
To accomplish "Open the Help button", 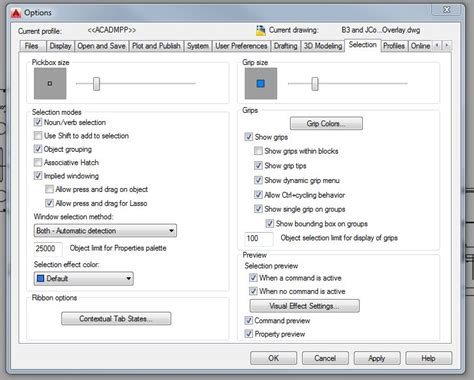I will click(x=429, y=358).
